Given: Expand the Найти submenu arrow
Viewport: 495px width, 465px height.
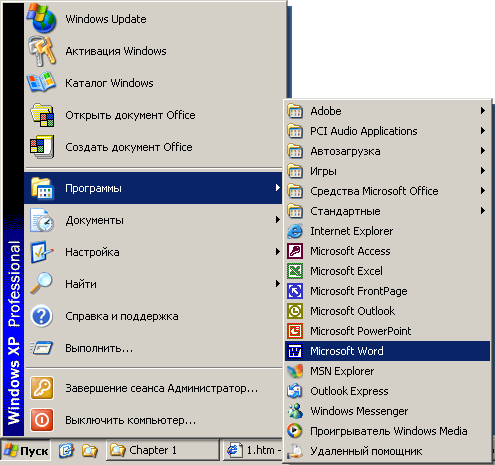Looking at the screenshot, I should click(278, 284).
